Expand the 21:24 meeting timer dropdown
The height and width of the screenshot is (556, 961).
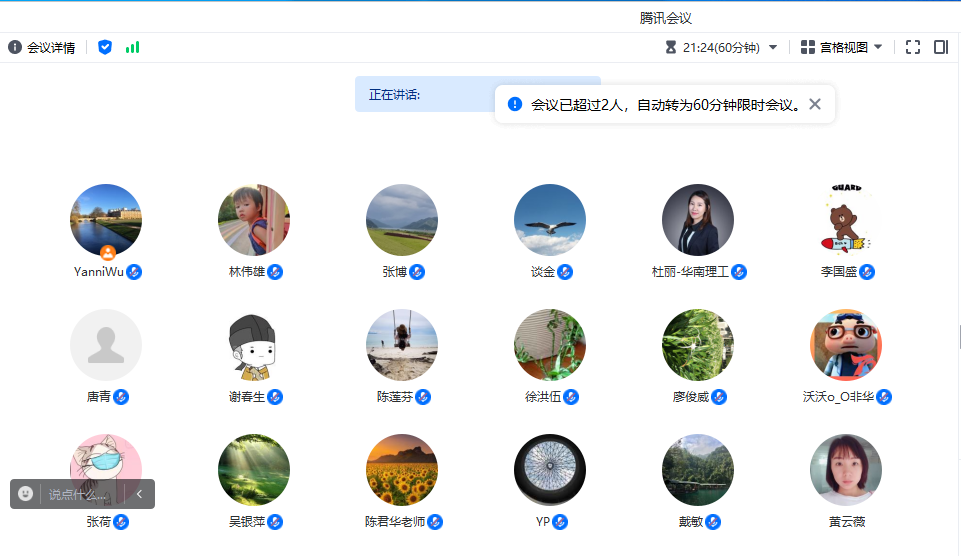772,47
